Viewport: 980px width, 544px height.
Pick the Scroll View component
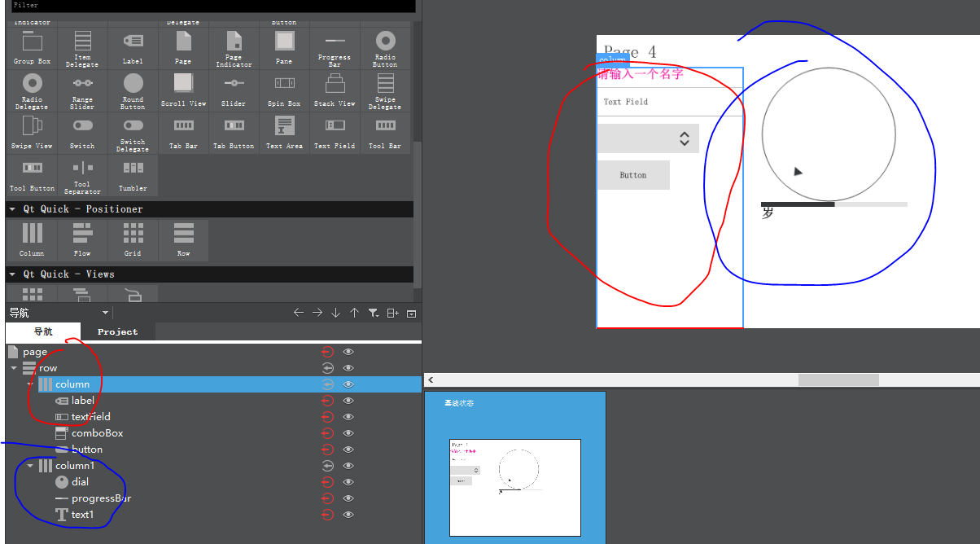[183, 90]
